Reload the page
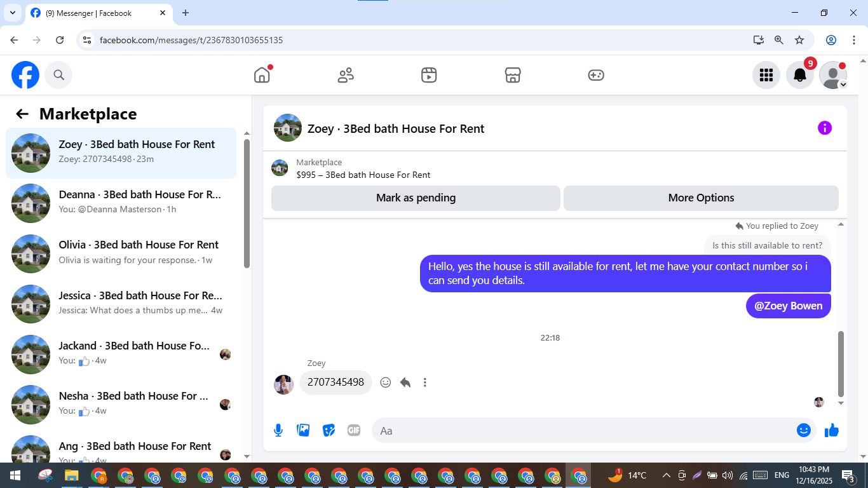 (x=60, y=40)
